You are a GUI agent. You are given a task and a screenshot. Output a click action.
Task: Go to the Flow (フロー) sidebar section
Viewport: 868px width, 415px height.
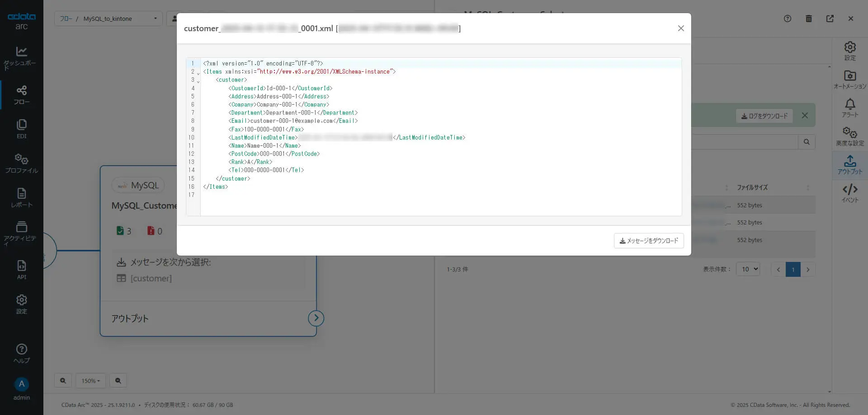(21, 95)
